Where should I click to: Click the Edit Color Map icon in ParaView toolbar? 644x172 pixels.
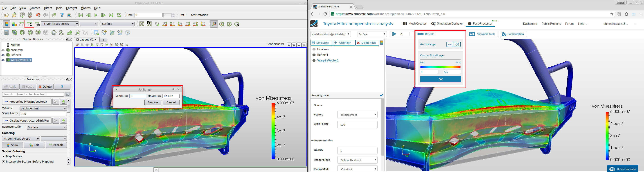click(x=14, y=24)
